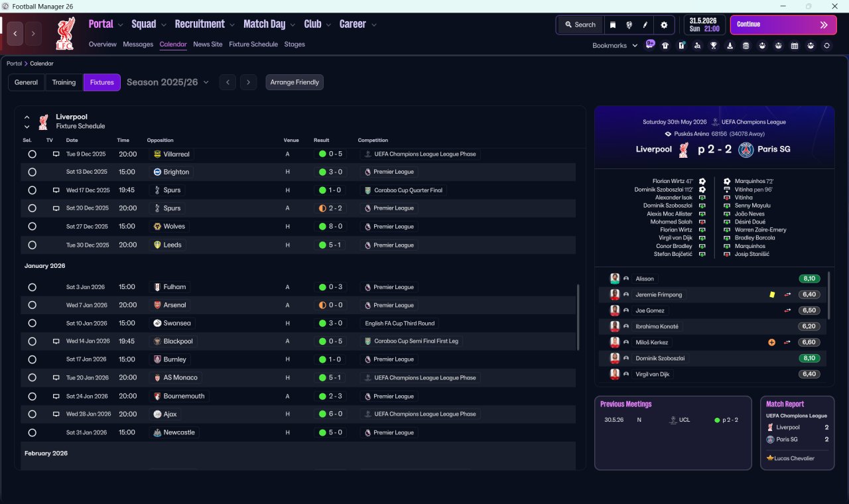
Task: Click the browser-style back navigation arrow
Action: point(15,33)
